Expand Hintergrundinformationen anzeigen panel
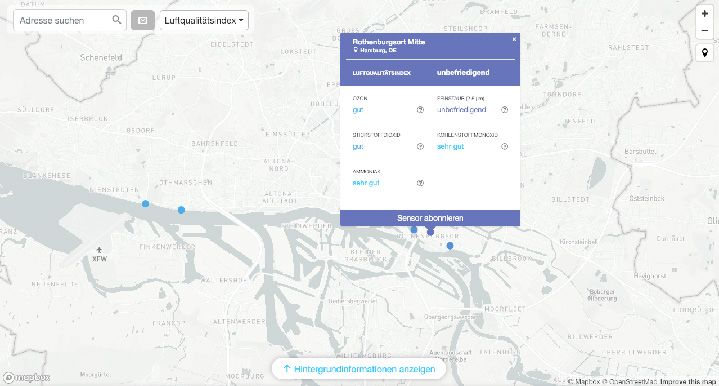719x386 pixels. [359, 369]
